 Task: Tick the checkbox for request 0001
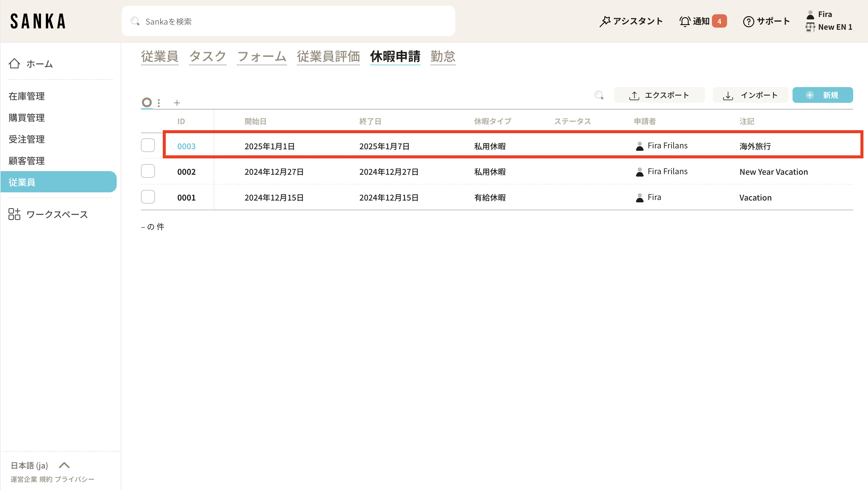point(148,197)
